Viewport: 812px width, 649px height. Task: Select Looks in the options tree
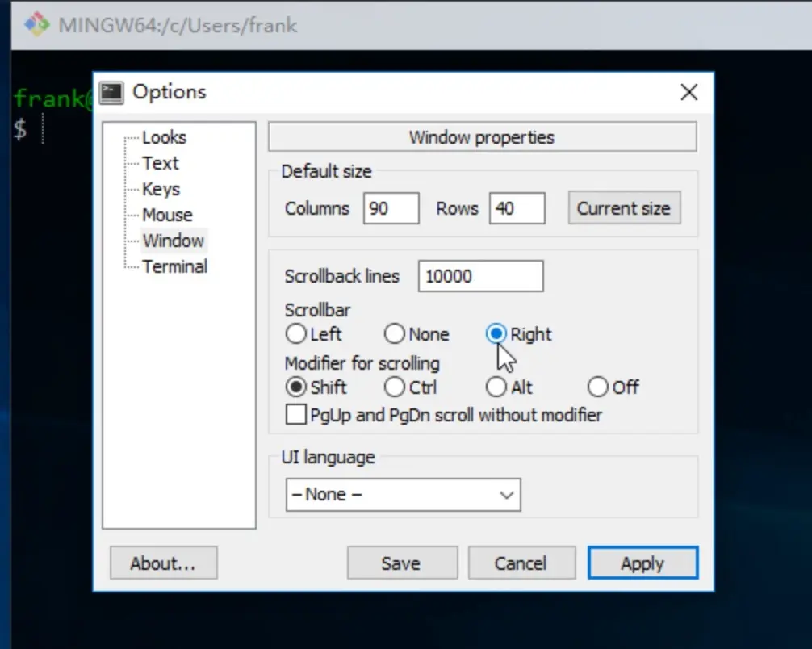click(x=164, y=137)
